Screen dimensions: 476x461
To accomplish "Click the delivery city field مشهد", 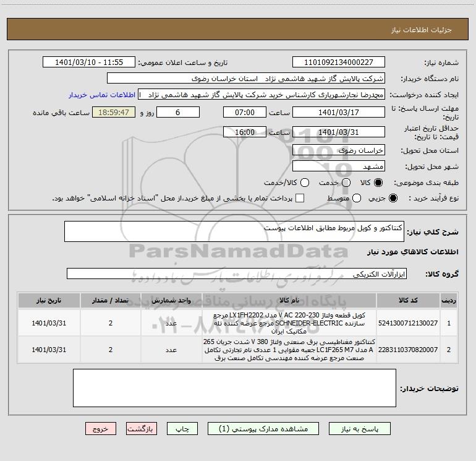I will pyautogui.click(x=339, y=166).
